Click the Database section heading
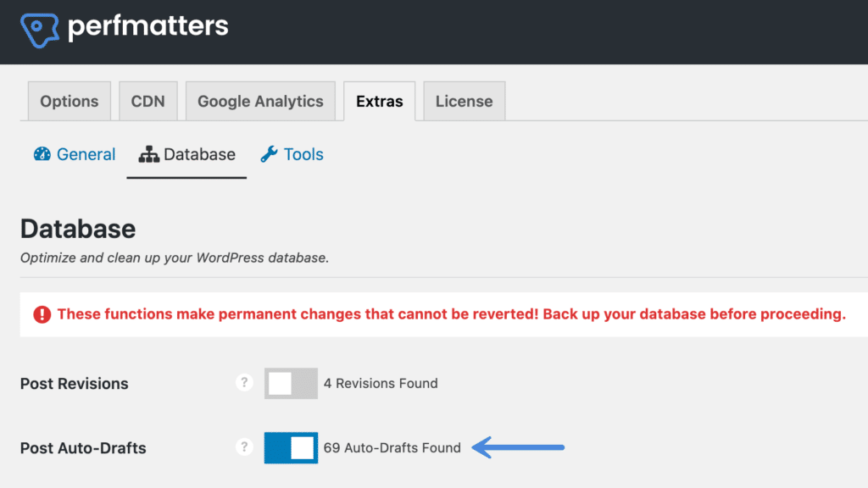 [78, 229]
